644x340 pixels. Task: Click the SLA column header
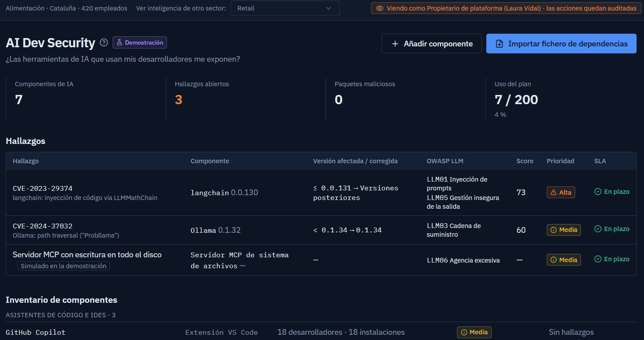(x=600, y=161)
